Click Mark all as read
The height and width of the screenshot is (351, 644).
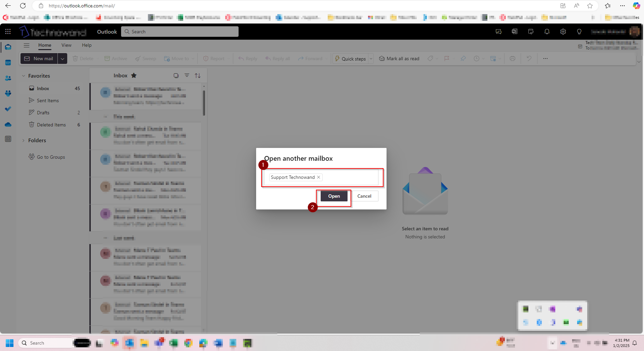pyautogui.click(x=399, y=58)
